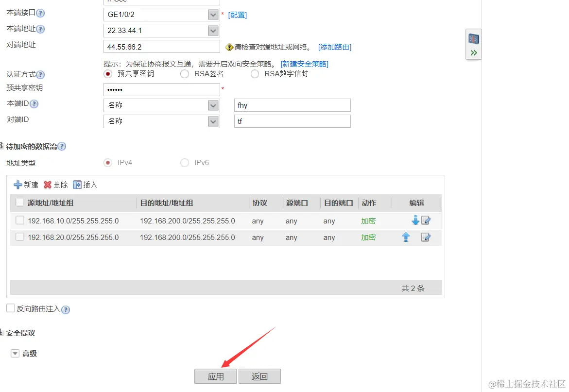The width and height of the screenshot is (569, 392).
Task: Click destination 192.168.200.0 in second row
Action: coord(188,238)
